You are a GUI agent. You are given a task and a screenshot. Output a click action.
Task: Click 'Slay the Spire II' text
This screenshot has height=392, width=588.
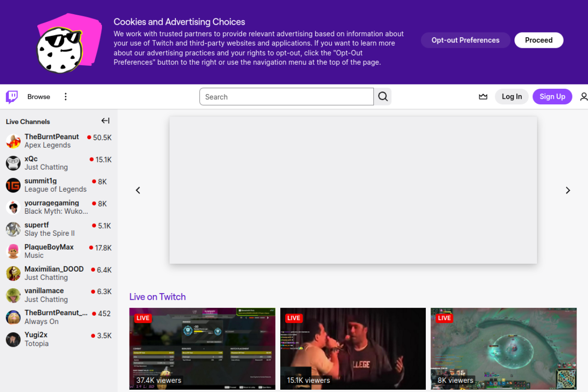[x=50, y=233]
